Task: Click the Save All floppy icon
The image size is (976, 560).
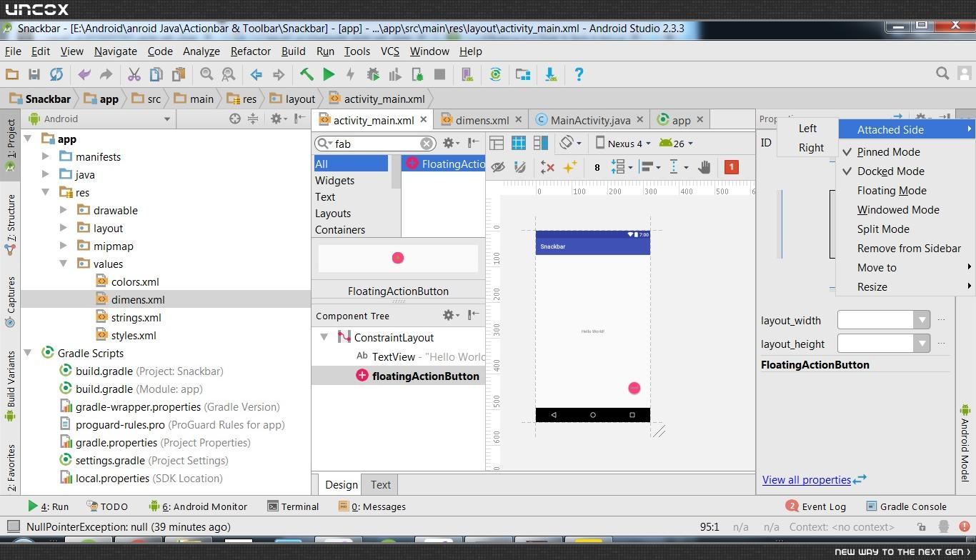Action: click(x=34, y=74)
